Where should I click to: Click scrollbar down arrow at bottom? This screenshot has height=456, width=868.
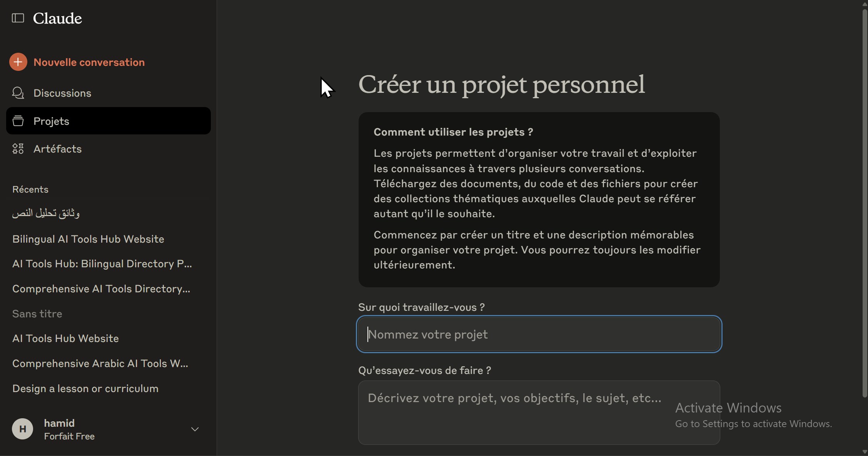point(865,452)
